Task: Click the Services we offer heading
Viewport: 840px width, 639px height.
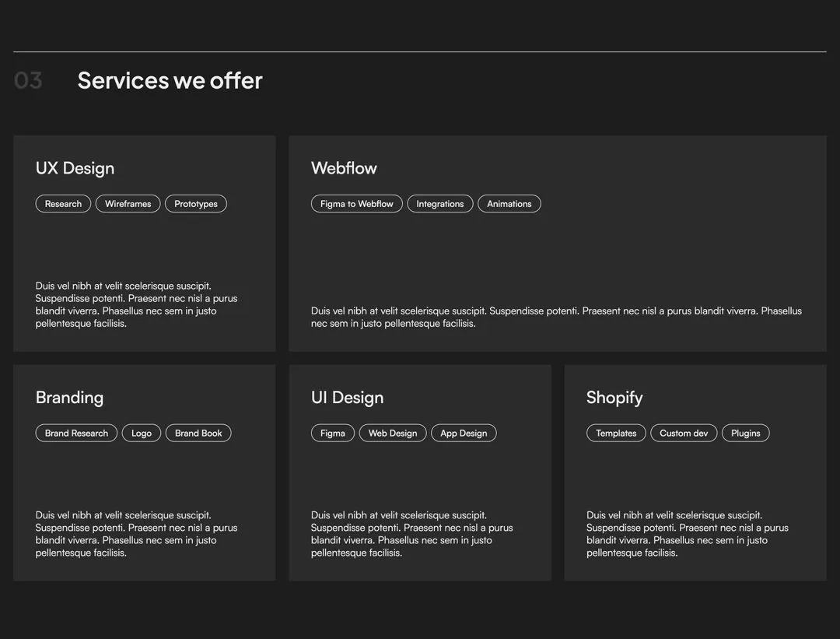Action: coord(170,81)
